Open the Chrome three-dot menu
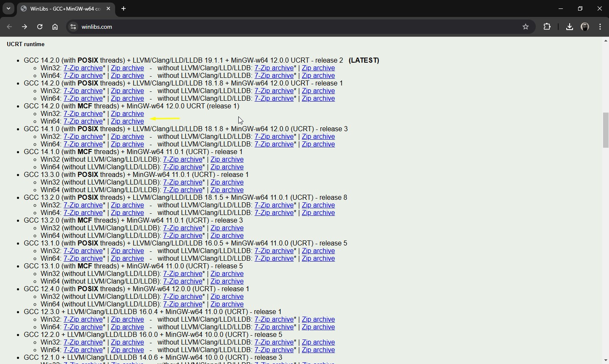This screenshot has width=609, height=364. 601,27
